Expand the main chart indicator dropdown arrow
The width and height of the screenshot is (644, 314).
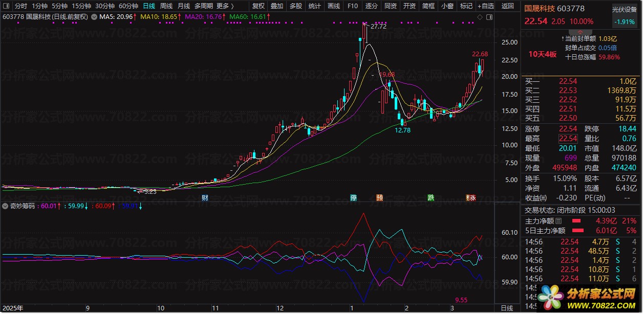[94, 16]
